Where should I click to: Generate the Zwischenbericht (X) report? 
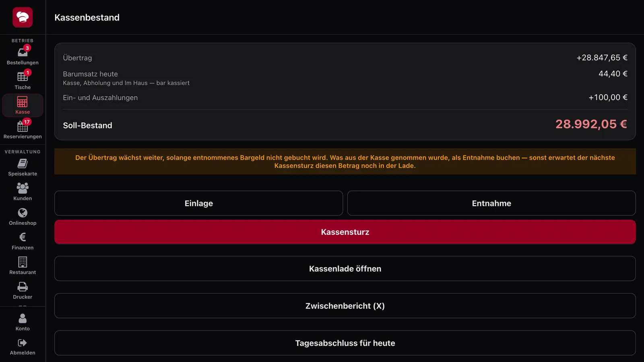click(345, 306)
